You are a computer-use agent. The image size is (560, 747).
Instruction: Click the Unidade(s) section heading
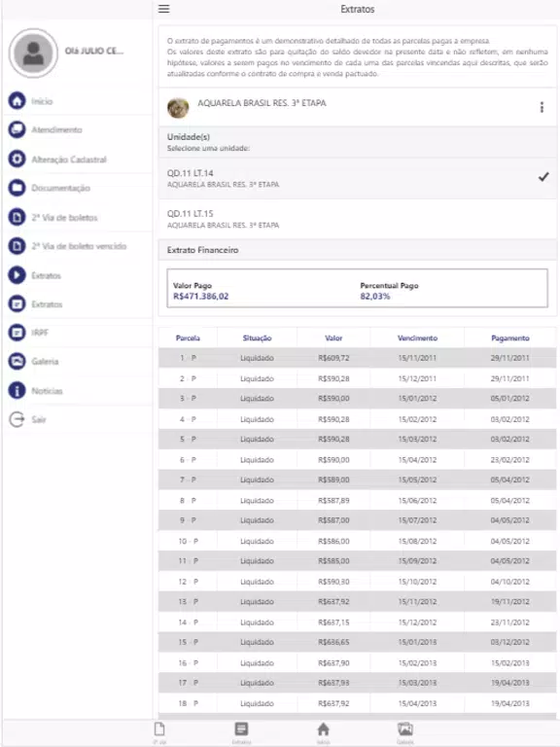[188, 137]
